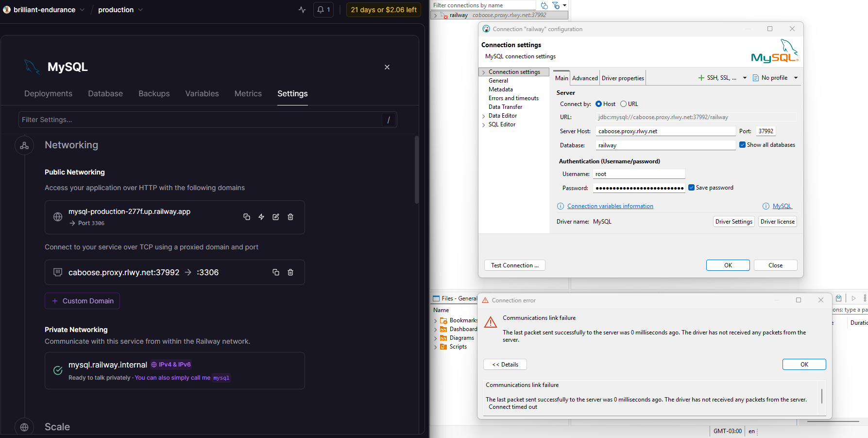Copy the mysql-production public domain
Image resolution: width=868 pixels, height=438 pixels.
coord(247,217)
